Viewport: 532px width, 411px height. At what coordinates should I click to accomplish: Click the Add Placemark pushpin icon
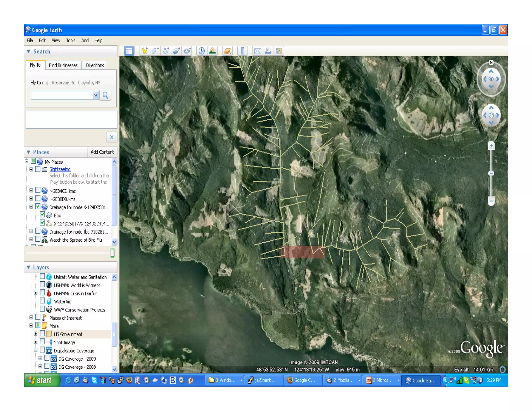[144, 51]
